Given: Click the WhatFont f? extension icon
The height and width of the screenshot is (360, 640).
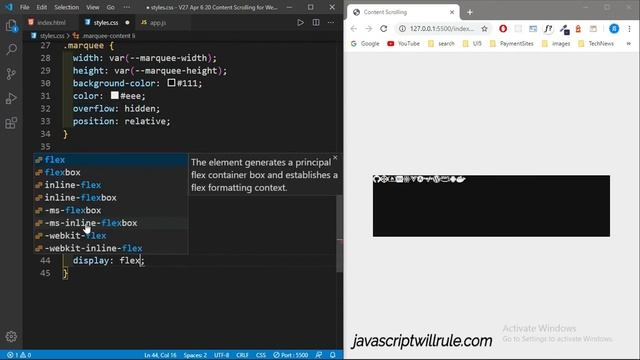Looking at the screenshot, I should pos(548,29).
